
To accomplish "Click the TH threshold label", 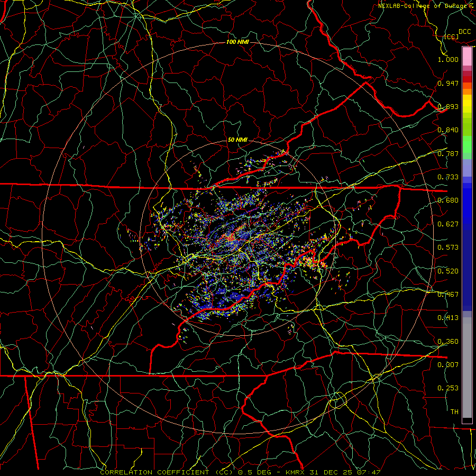I will (454, 412).
